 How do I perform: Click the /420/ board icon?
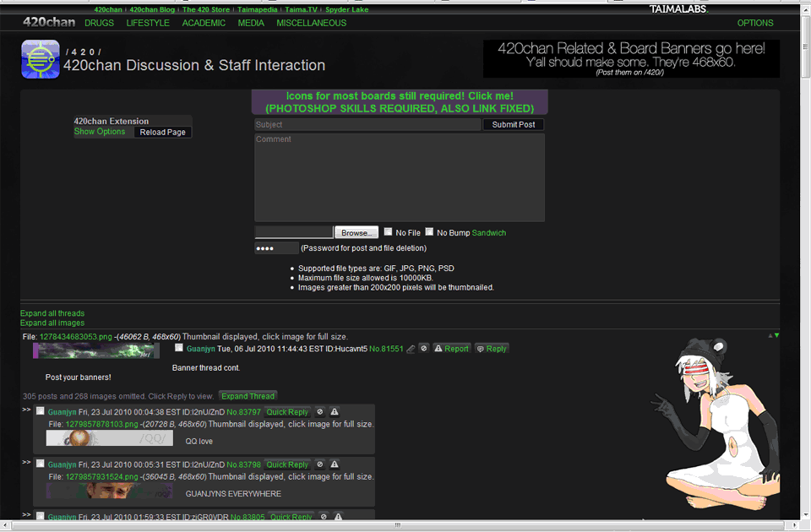[x=41, y=59]
